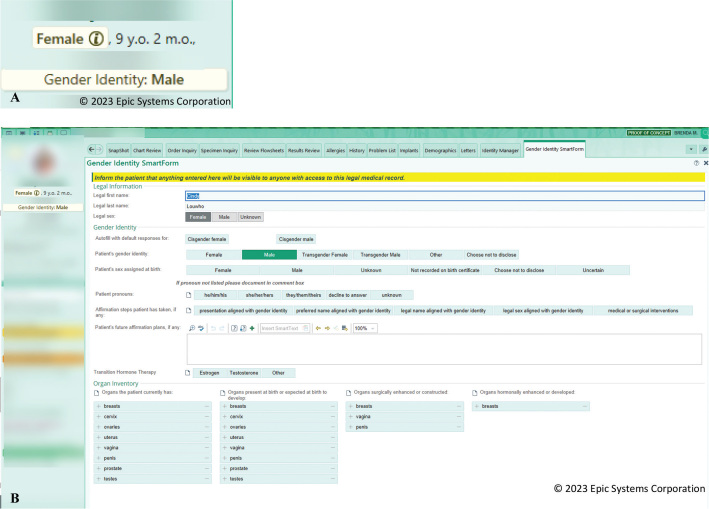Viewport: 709px width, 509px height.
Task: Close the Gender Identity SmartForm with X
Action: pyautogui.click(x=705, y=163)
